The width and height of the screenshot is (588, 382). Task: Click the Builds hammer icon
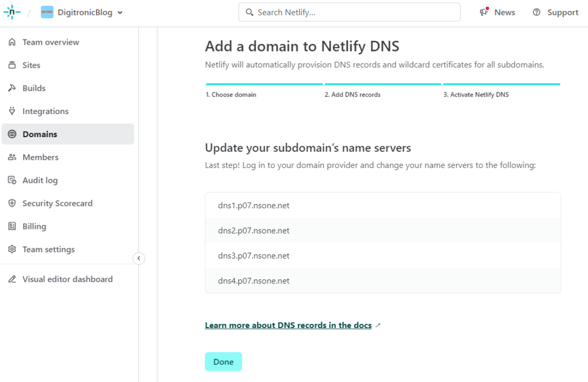pyautogui.click(x=12, y=88)
